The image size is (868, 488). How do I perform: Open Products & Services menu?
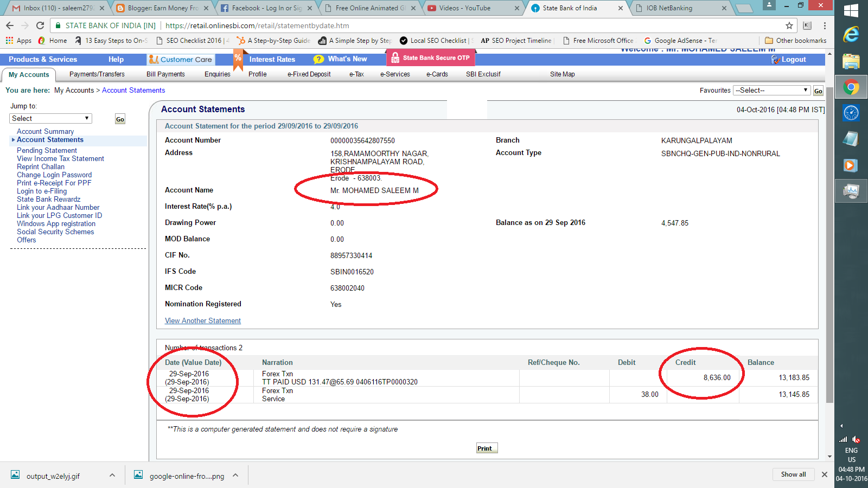[43, 60]
